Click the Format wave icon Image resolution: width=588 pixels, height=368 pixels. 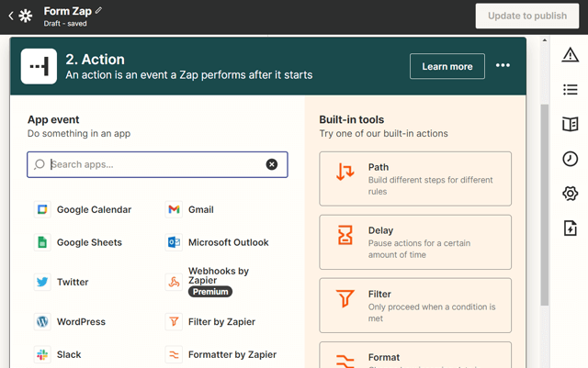[345, 361]
